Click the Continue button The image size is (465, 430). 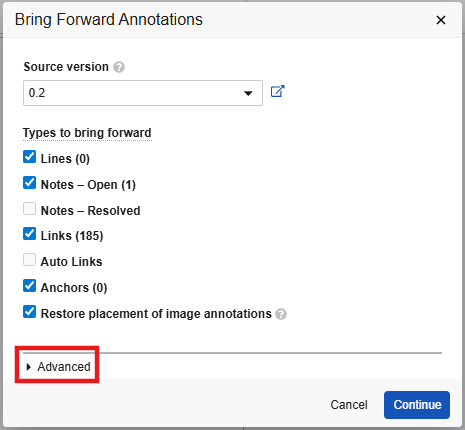click(417, 405)
